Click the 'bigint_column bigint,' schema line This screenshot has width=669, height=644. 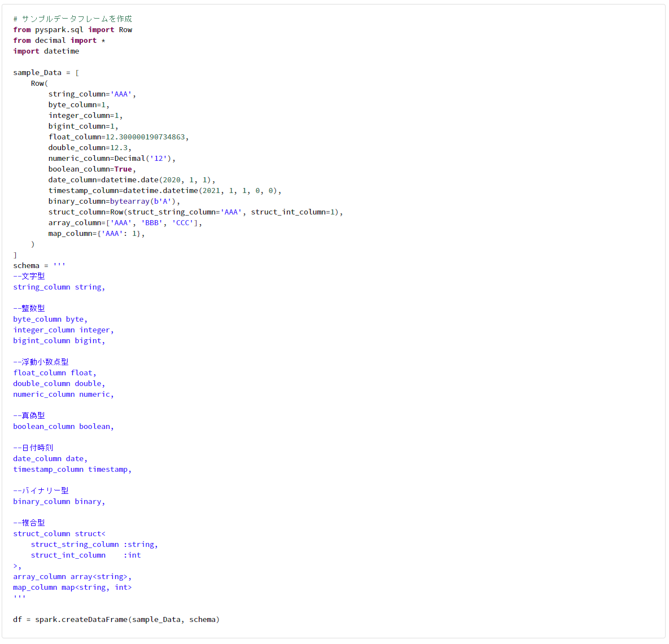[58, 340]
